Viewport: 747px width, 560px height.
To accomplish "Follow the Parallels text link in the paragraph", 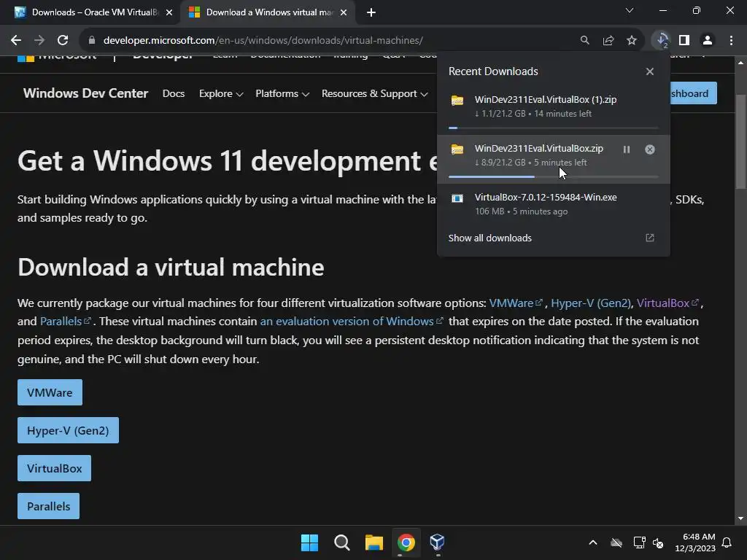I will point(65,322).
